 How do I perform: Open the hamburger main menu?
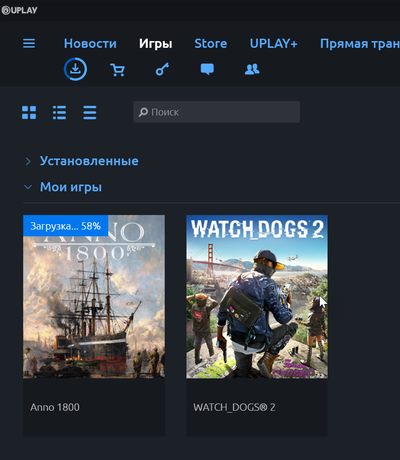pos(29,43)
